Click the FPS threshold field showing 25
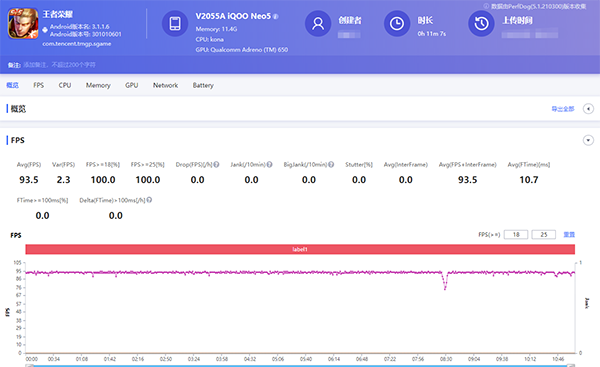The height and width of the screenshot is (367, 600). click(543, 234)
